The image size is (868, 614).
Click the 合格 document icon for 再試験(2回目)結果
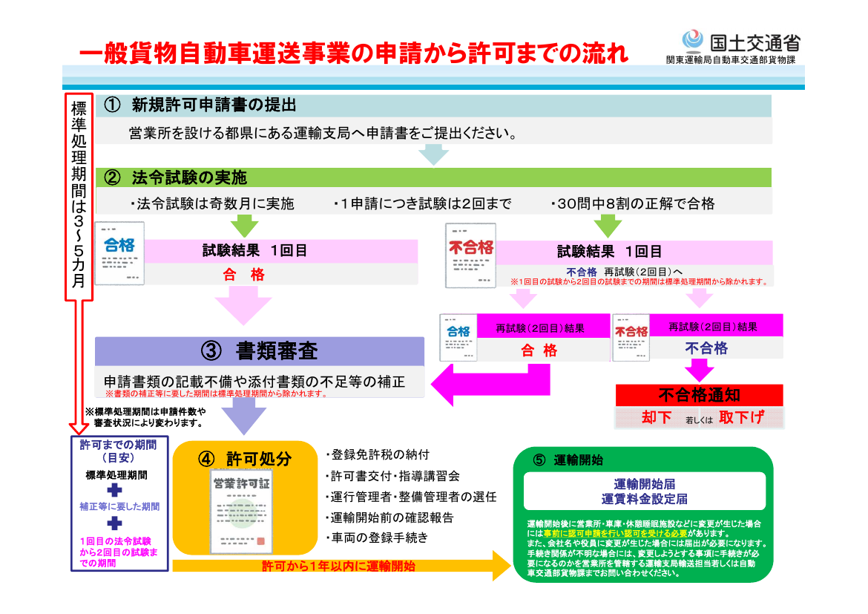(458, 338)
